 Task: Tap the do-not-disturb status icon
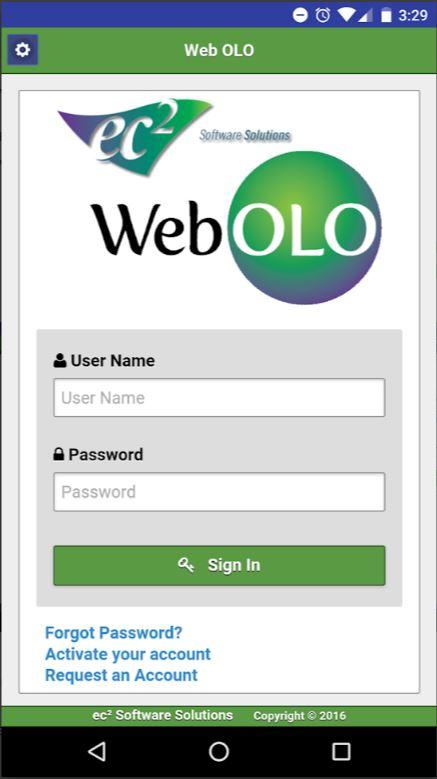[300, 15]
